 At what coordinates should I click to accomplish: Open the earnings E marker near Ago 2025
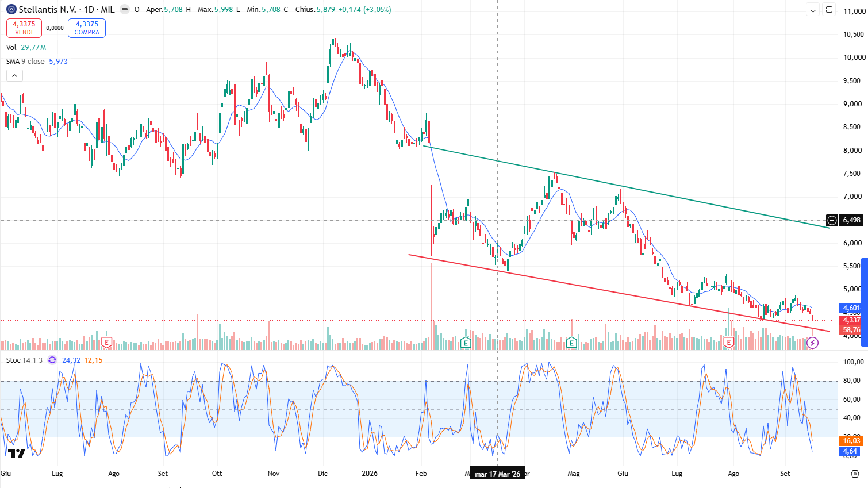point(106,343)
